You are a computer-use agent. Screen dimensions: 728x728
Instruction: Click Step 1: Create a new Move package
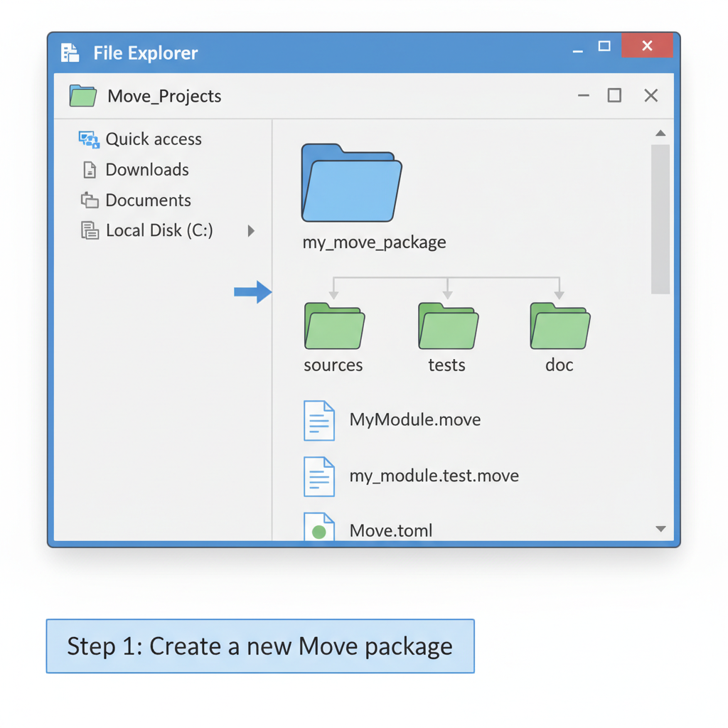tap(259, 646)
